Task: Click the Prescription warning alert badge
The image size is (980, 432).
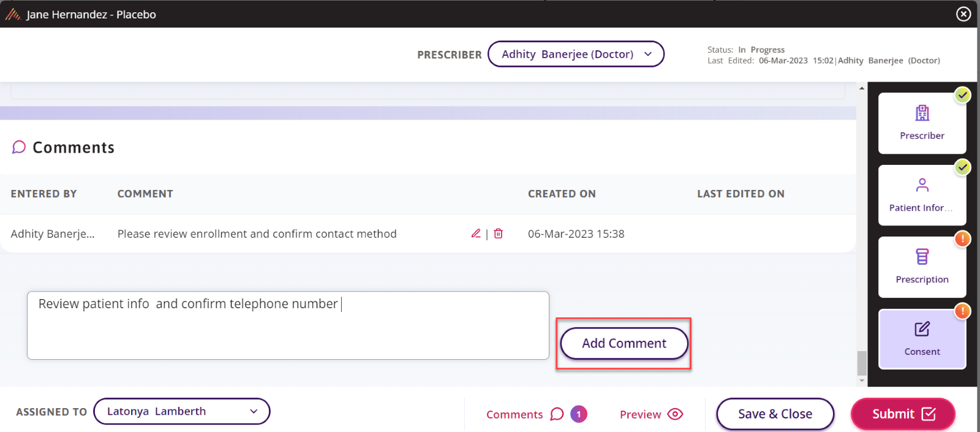Action: pos(962,239)
